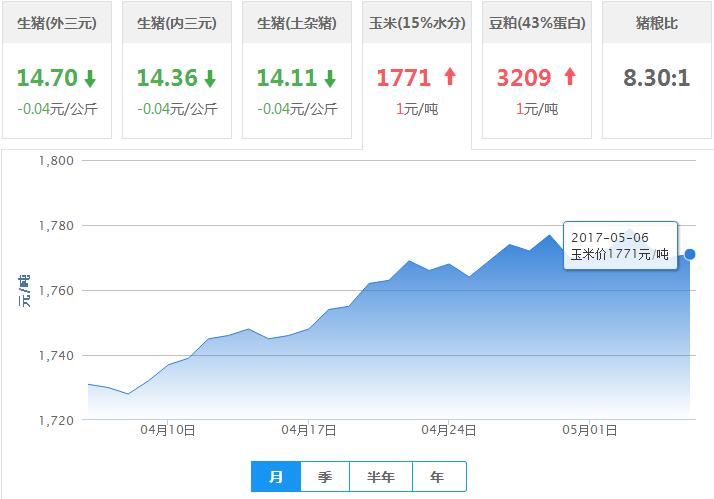Click the 05月01日 axis label
The height and width of the screenshot is (499, 714).
tap(590, 430)
